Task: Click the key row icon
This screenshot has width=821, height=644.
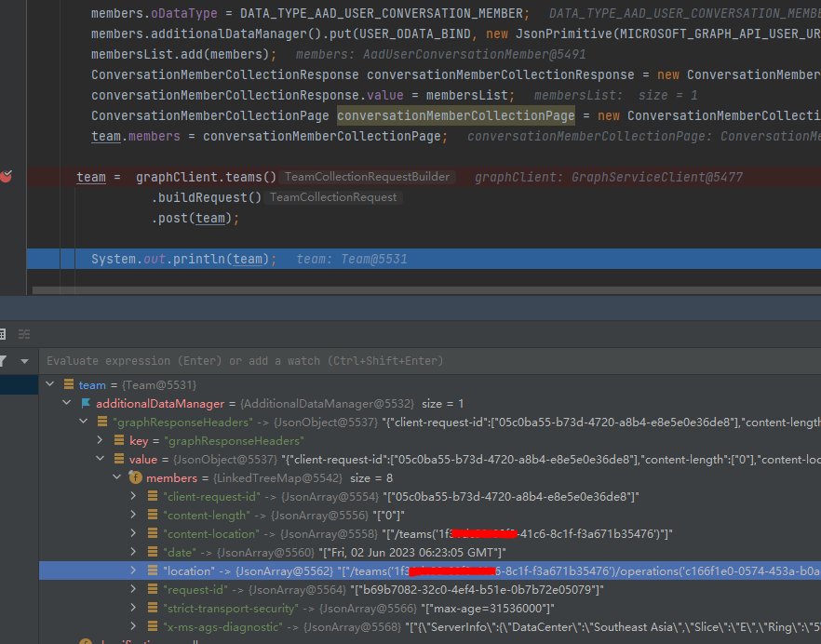Action: click(119, 440)
